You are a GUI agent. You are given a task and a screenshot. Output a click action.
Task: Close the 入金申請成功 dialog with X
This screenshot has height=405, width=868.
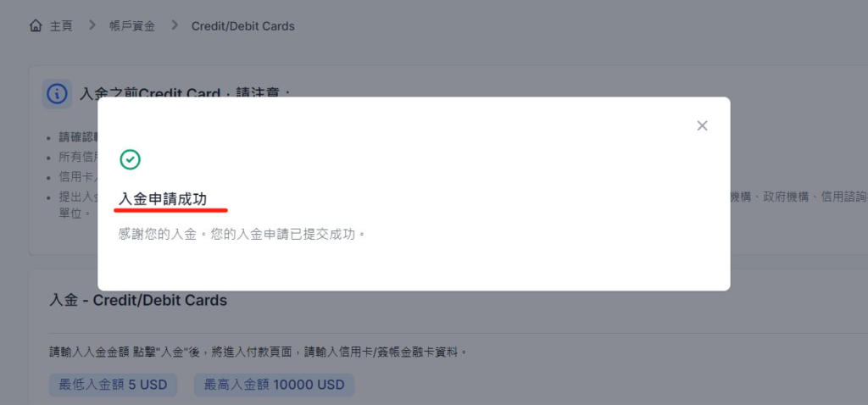[x=702, y=125]
